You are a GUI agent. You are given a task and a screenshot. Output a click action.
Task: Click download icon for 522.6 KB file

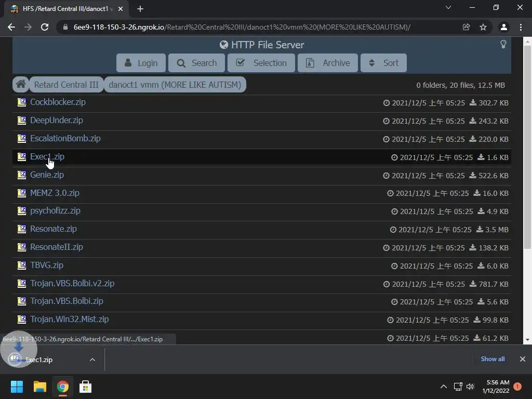(473, 176)
